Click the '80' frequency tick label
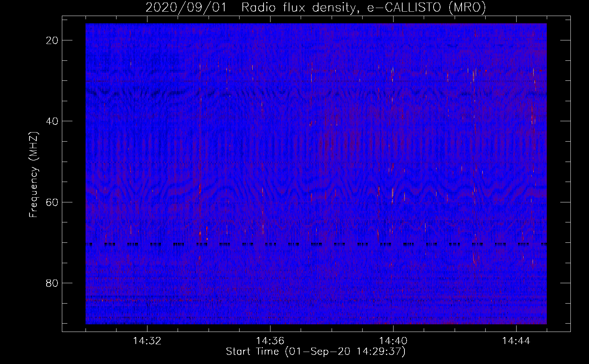 click(52, 283)
